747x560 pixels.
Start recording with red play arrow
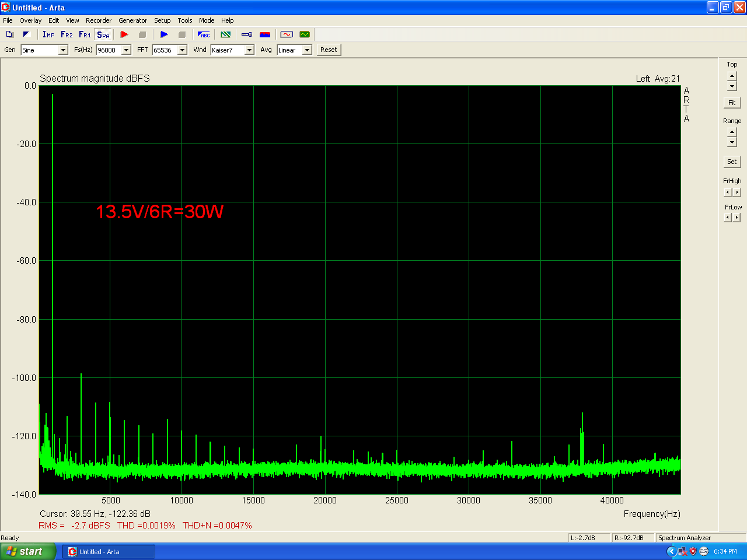point(124,34)
